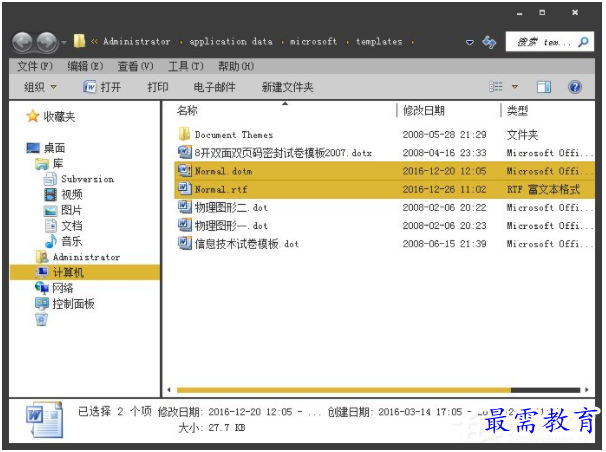Viewport: 606px width, 452px height.
Task: Select 物理图形二.dot file
Action: (384, 207)
